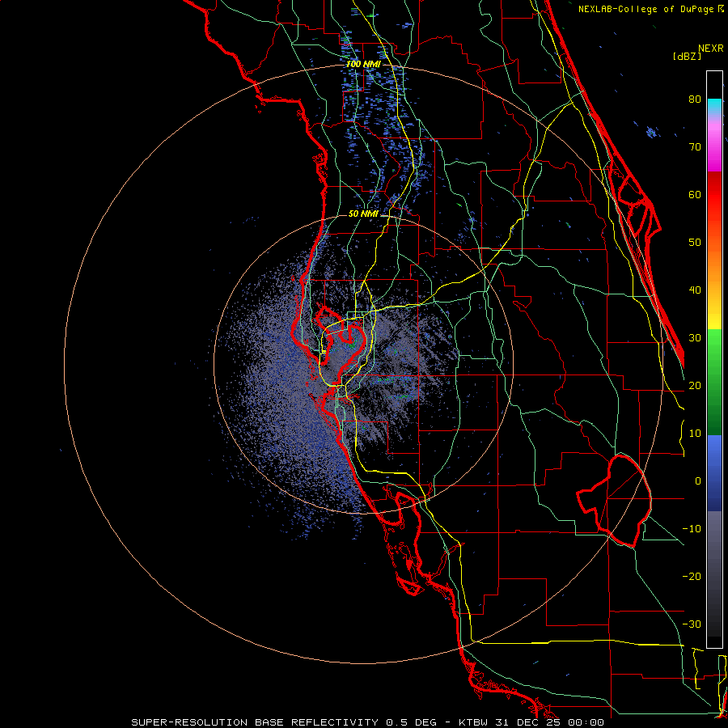This screenshot has width=728, height=728.
Task: Click the NEXR label above the color scale
Action: [711, 49]
